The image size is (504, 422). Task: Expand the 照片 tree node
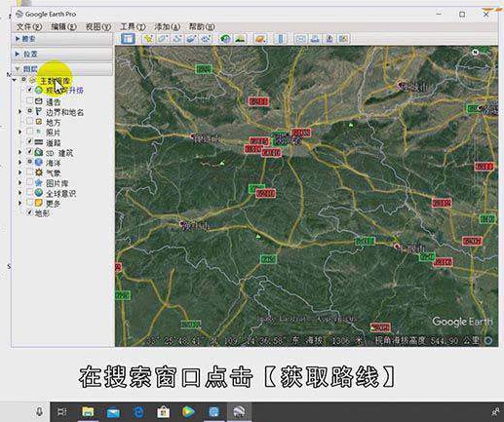(20, 132)
